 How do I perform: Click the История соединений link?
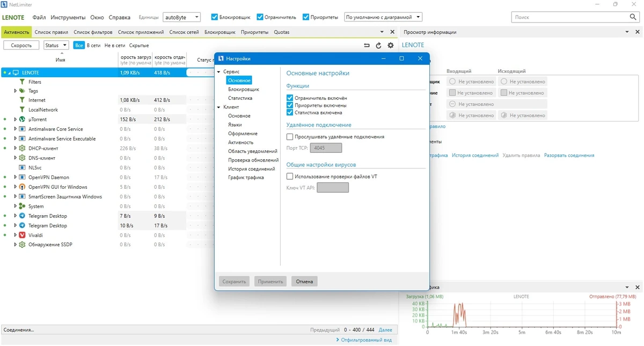[x=475, y=156]
